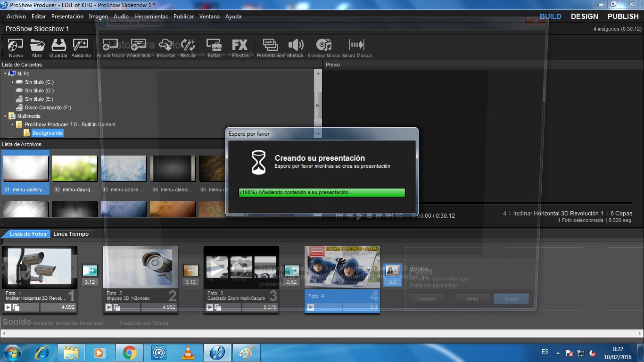Click Cancelar in the wizard dialog

click(426, 298)
